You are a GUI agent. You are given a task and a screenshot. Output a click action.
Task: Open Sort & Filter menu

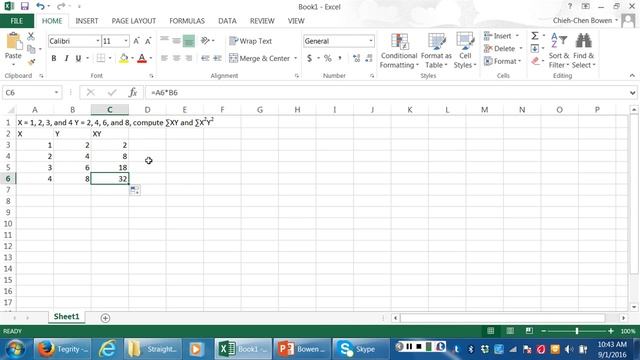pos(559,51)
